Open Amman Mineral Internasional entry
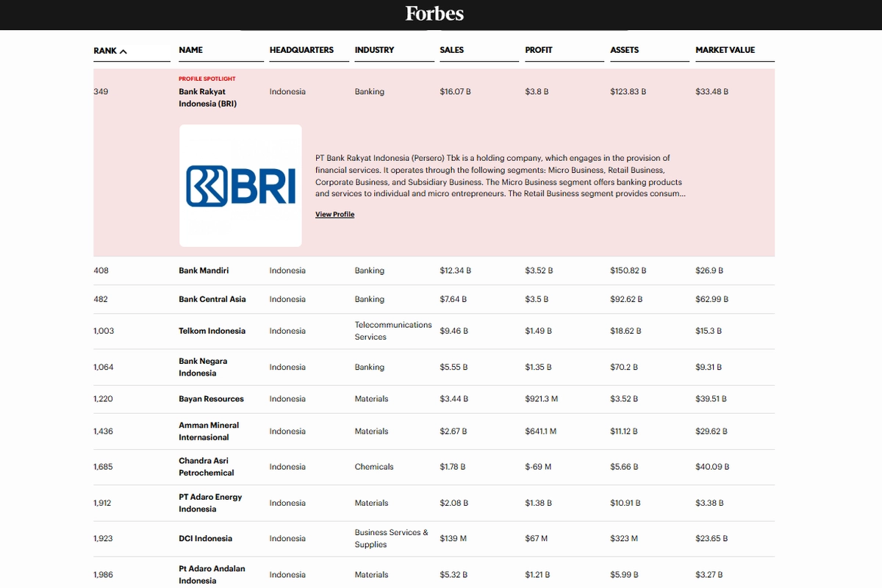 [209, 431]
